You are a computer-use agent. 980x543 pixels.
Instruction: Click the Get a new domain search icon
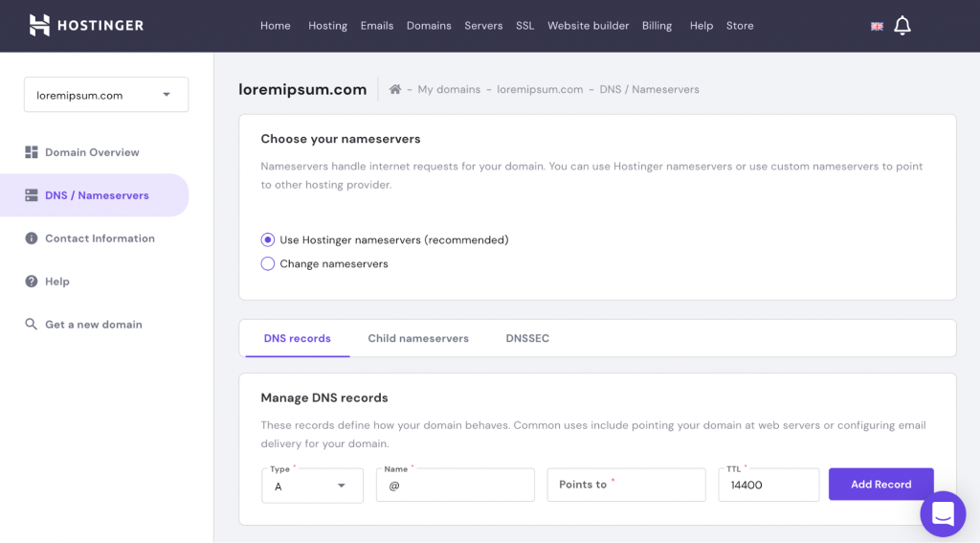coord(32,325)
